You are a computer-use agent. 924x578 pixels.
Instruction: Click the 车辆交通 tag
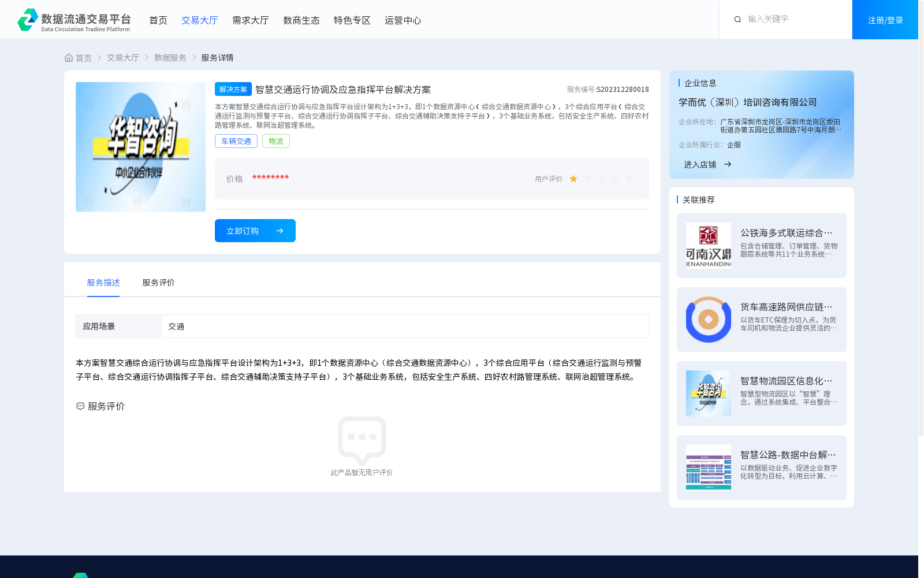pos(236,141)
